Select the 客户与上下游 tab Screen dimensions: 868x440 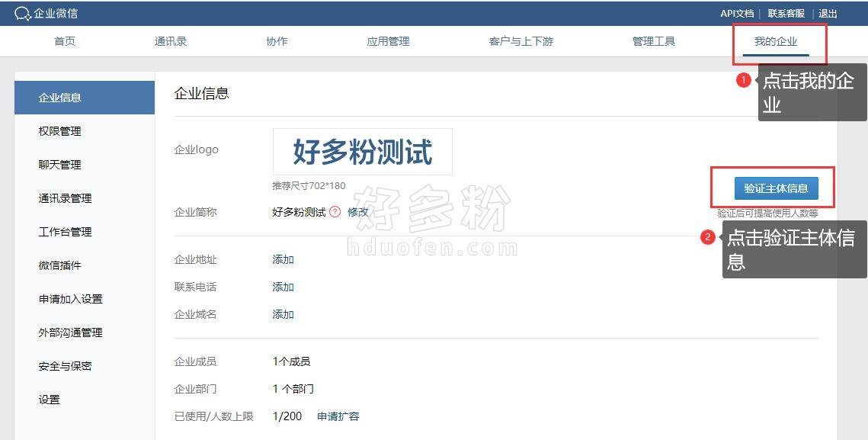(521, 42)
